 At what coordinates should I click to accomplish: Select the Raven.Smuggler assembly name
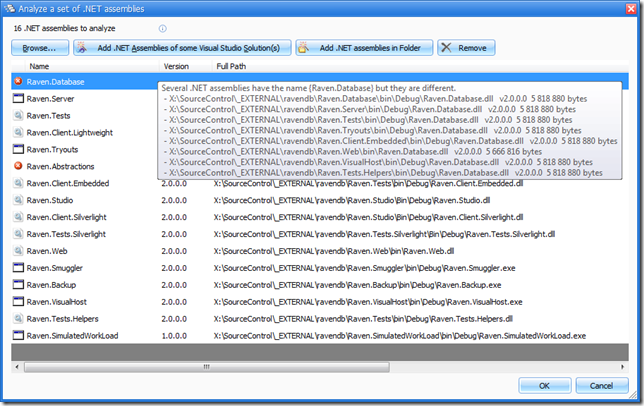click(x=55, y=268)
